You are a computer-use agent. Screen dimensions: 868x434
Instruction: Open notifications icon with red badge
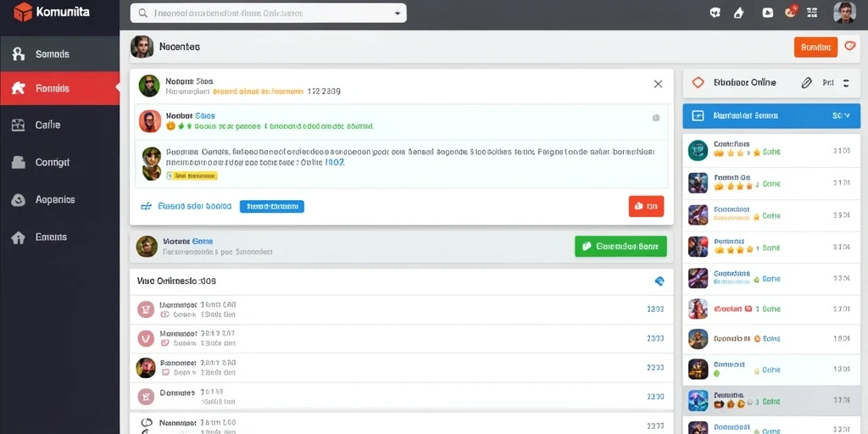[x=791, y=12]
